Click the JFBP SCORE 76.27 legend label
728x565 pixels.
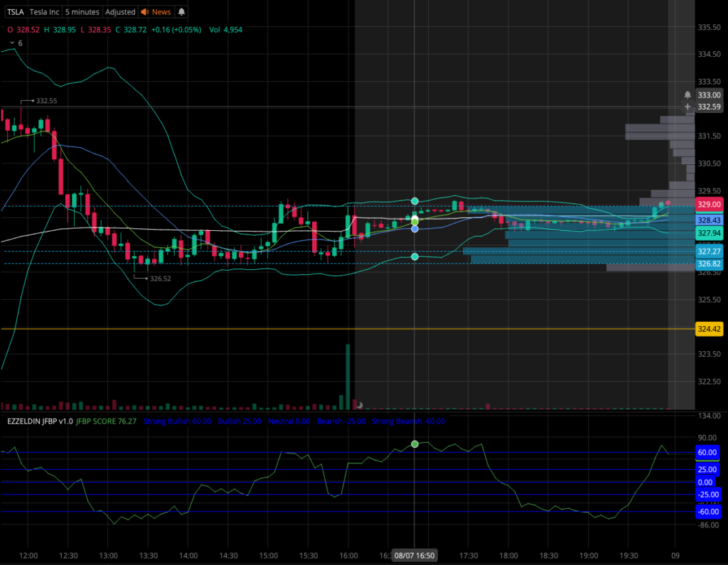[107, 421]
